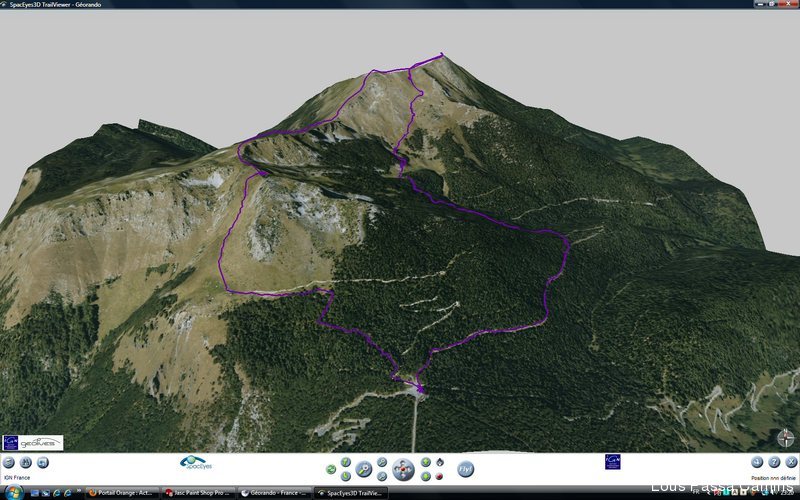
Task: Click the purple trail summit point
Action: point(440,55)
